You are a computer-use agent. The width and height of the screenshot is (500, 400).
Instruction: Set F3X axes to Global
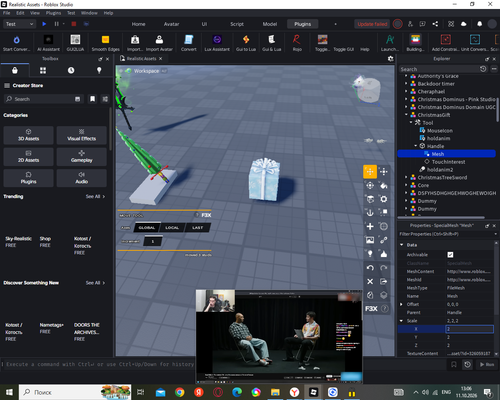147,228
